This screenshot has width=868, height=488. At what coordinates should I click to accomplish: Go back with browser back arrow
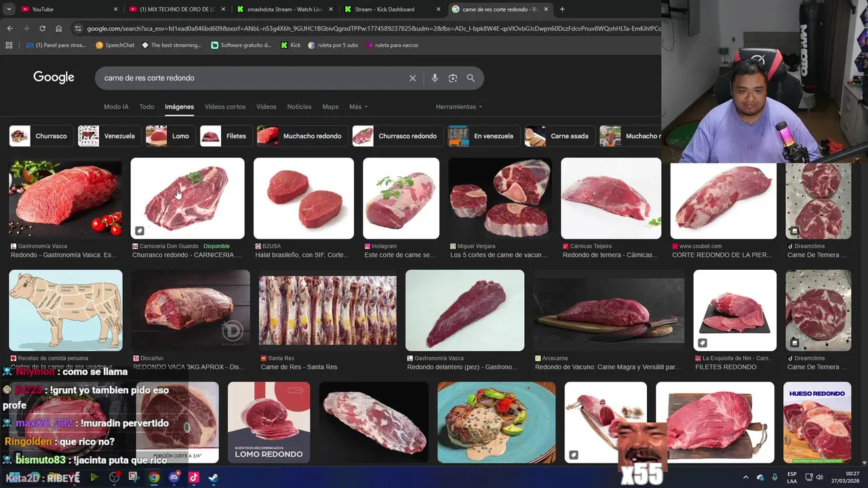pos(9,28)
